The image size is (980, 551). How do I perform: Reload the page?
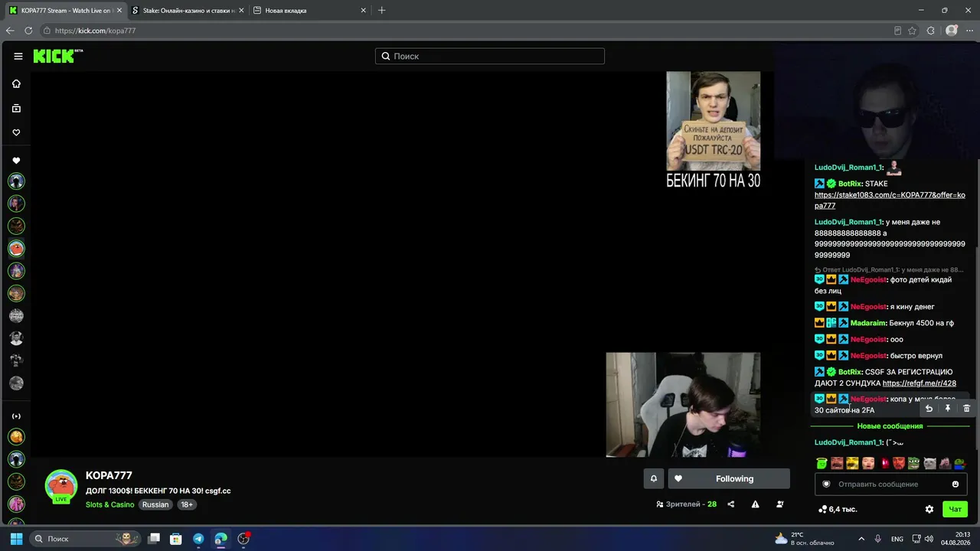(28, 31)
